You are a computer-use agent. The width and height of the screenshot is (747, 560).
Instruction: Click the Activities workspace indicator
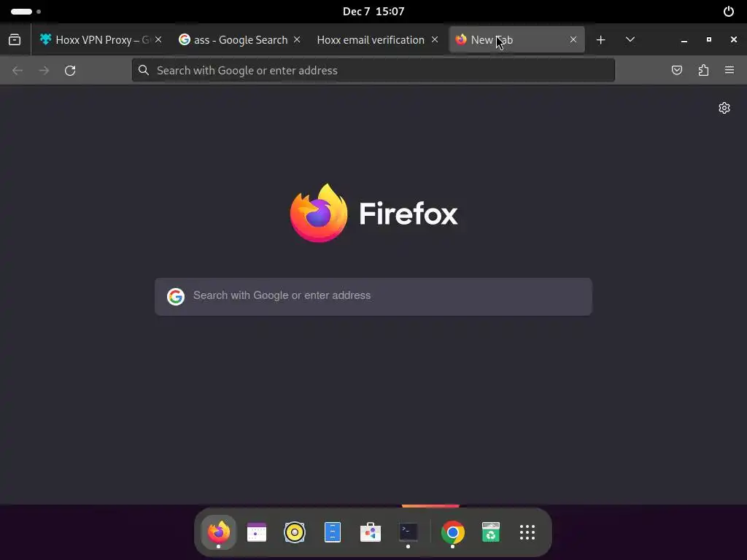[26, 12]
